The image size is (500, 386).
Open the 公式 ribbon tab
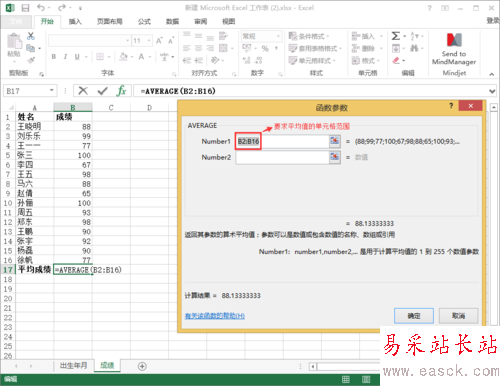(x=144, y=22)
